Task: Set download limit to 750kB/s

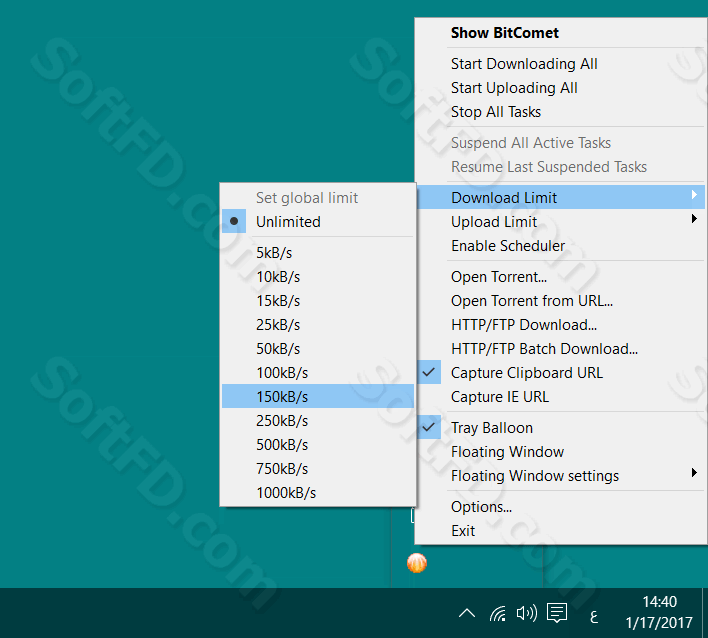Action: (318, 468)
